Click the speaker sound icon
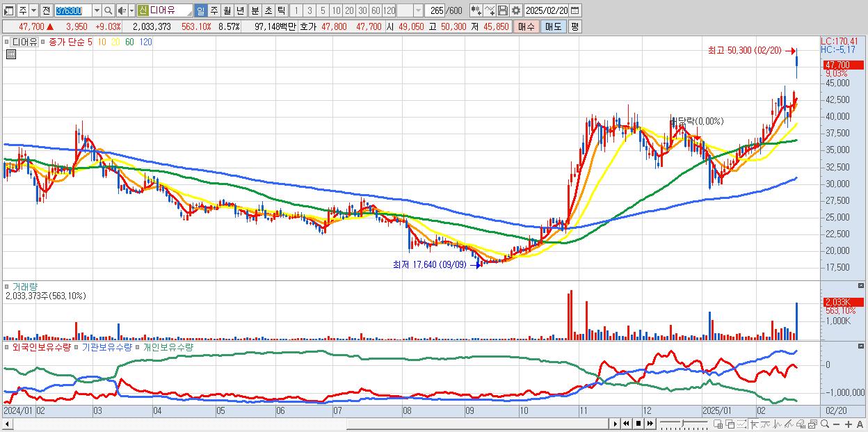 click(121, 10)
